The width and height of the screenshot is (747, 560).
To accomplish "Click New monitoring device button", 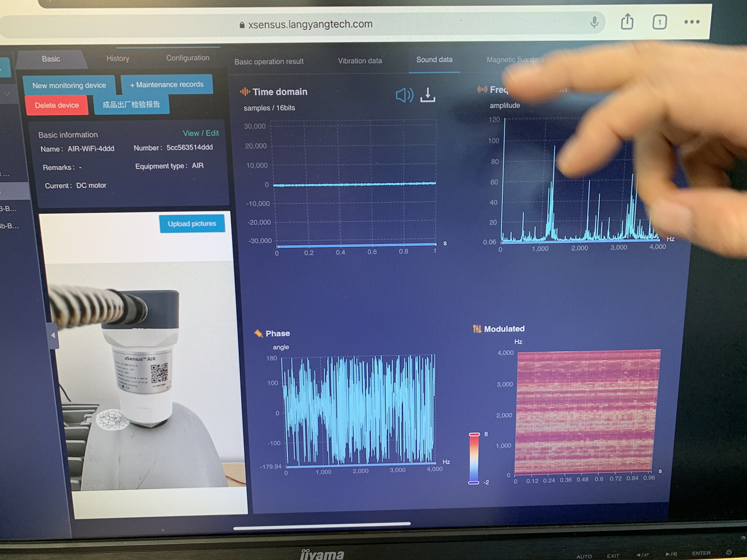I will point(69,85).
